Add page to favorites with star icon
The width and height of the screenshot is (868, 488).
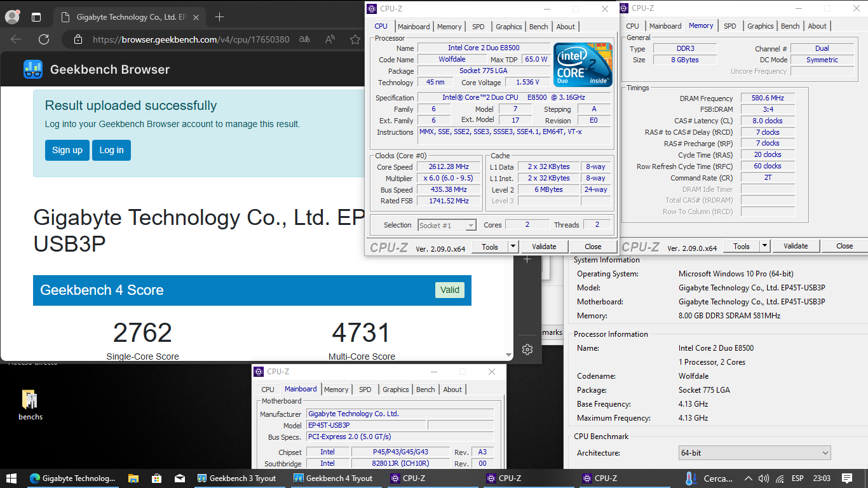pos(355,39)
